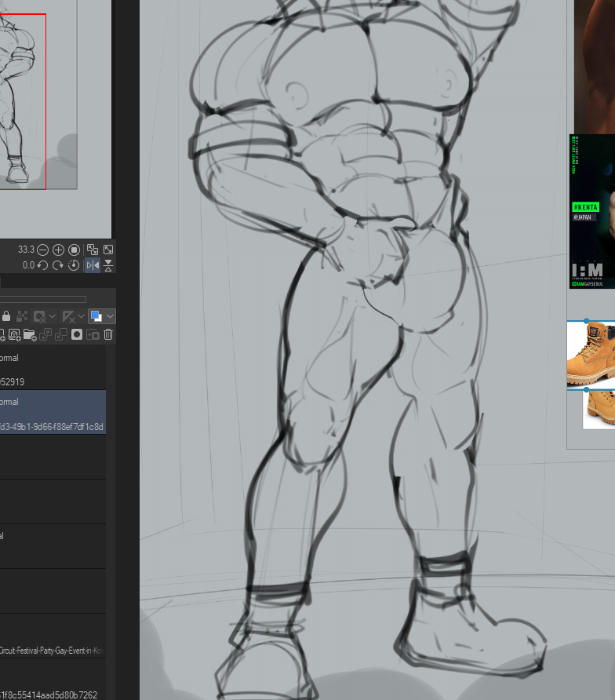Expand the mask enable options dropdown
Image resolution: width=615 pixels, height=700 pixels.
pyautogui.click(x=53, y=316)
